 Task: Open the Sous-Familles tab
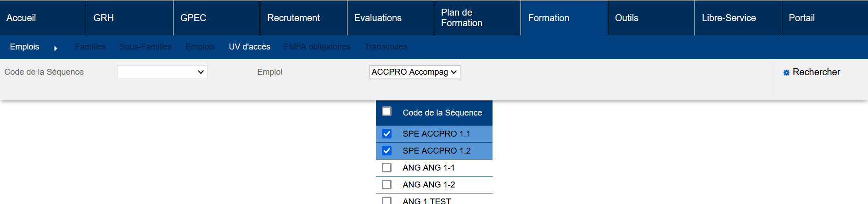pyautogui.click(x=146, y=47)
